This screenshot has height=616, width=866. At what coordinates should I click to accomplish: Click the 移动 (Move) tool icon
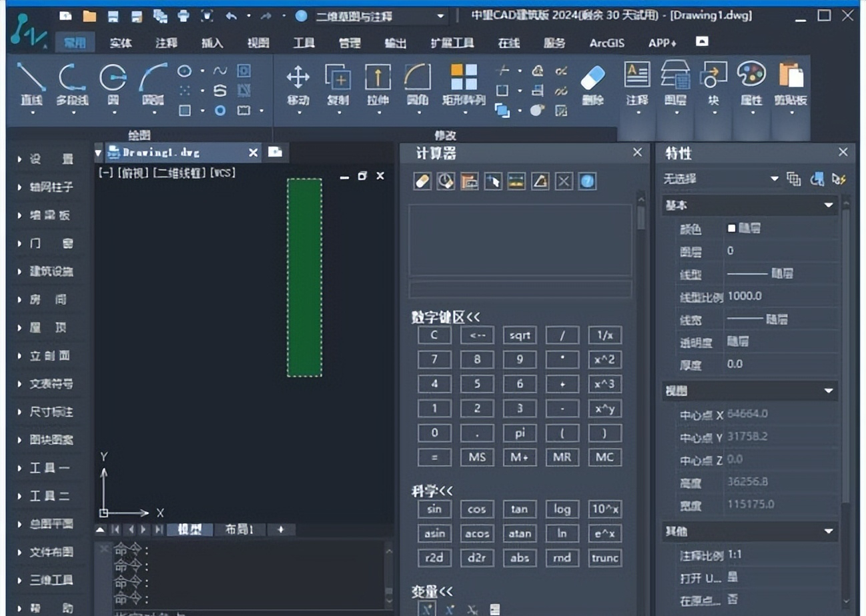coord(298,78)
